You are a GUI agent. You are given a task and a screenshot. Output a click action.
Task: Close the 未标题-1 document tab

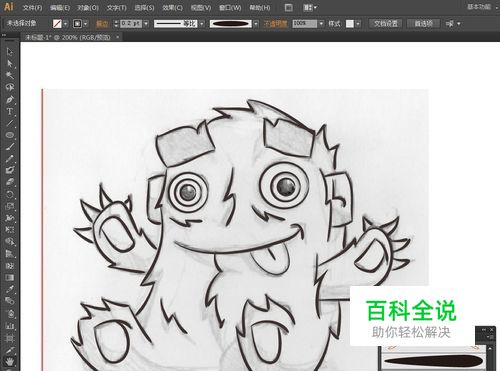[x=117, y=37]
